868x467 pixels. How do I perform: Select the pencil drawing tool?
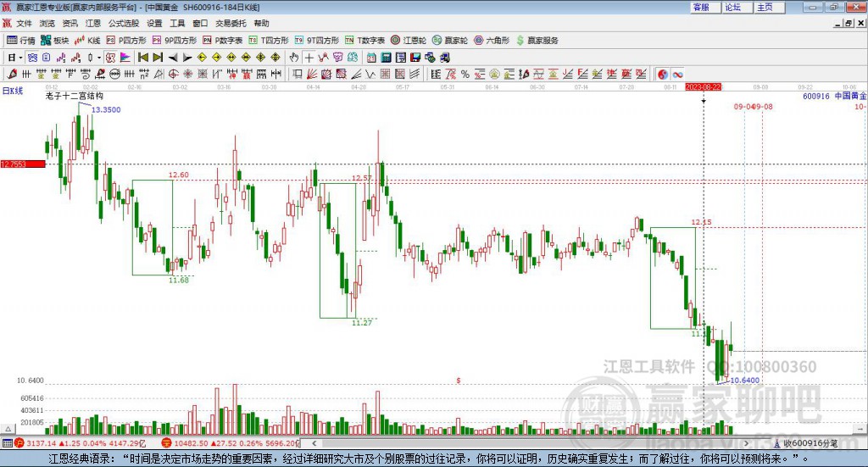[12, 74]
